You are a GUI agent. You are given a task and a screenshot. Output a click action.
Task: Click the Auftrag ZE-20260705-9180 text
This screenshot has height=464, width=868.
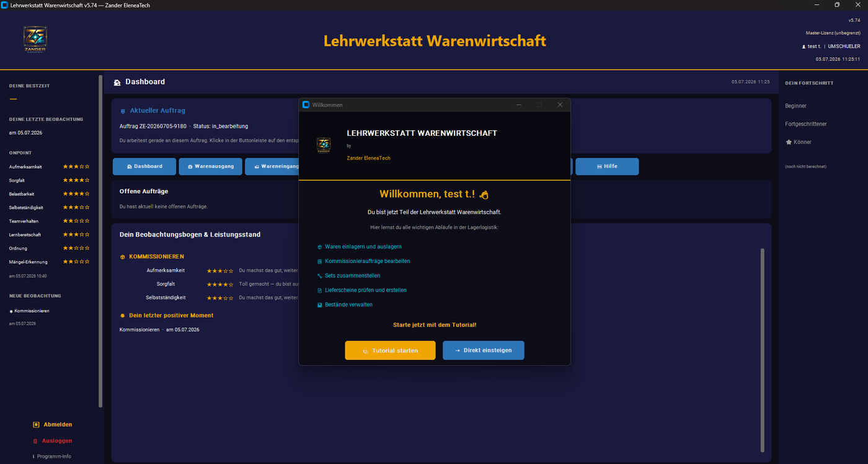153,127
